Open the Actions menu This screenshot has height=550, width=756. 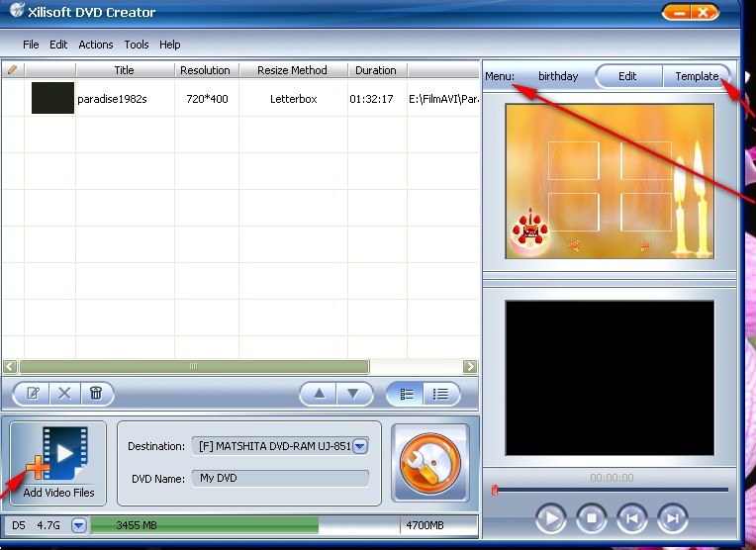click(95, 45)
